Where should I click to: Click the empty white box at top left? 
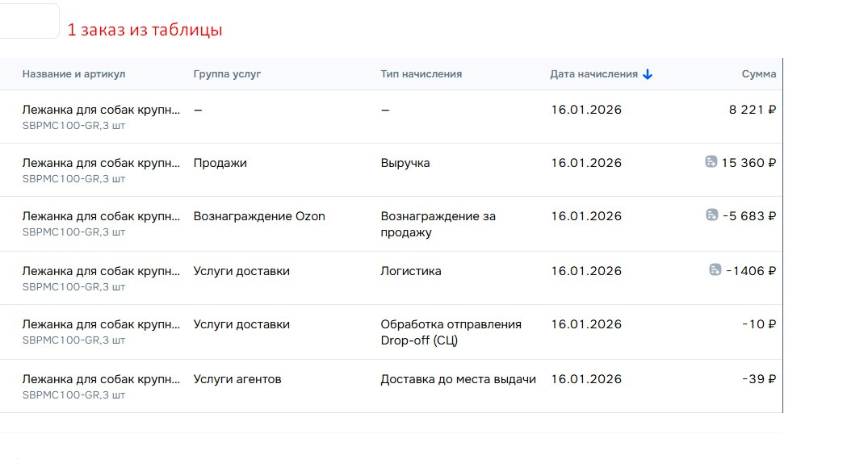[29, 20]
